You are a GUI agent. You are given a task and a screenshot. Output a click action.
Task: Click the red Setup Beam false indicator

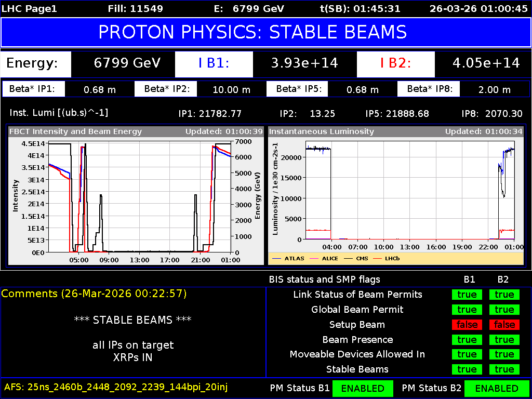click(467, 324)
